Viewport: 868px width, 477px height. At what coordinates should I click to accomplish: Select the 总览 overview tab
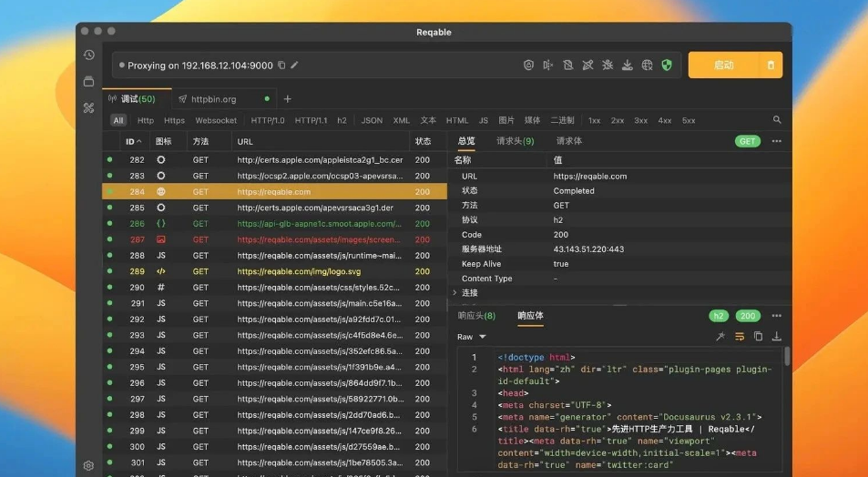pyautogui.click(x=466, y=141)
